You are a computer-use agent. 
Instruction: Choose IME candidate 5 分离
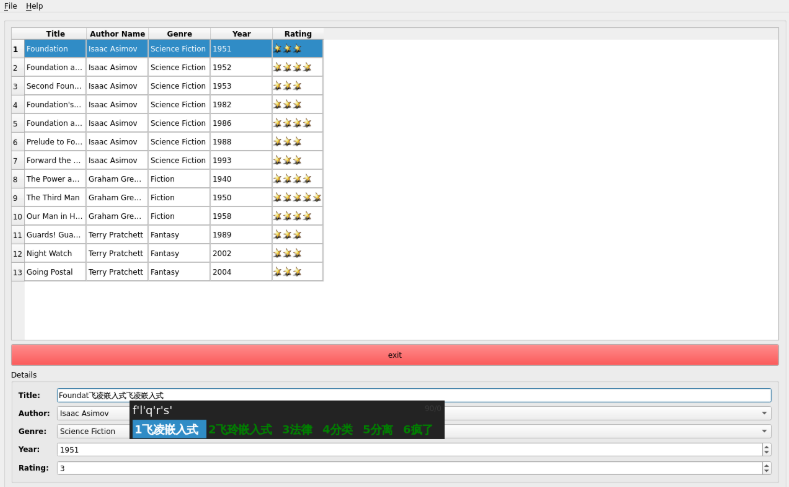[378, 429]
